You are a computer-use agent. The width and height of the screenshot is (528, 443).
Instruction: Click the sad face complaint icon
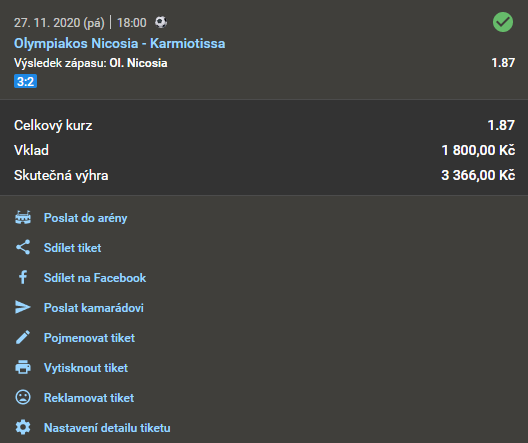tap(23, 397)
